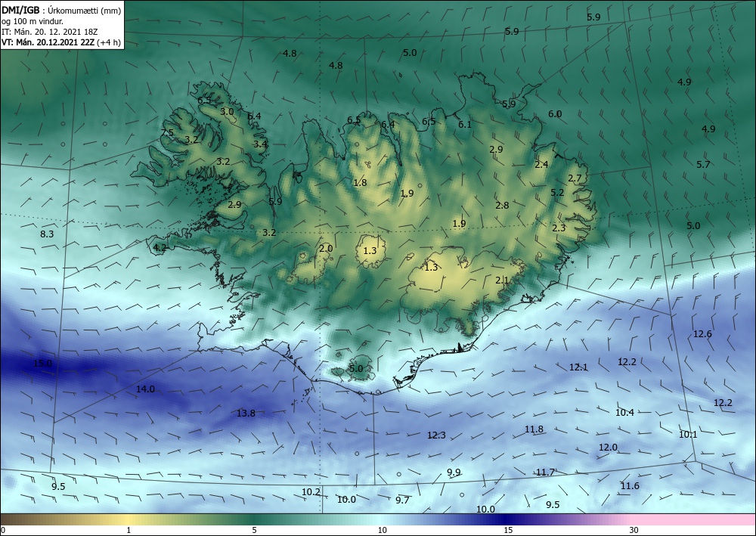Viewport: 756px width, 536px height.
Task: Click the 2.3 map value
Action: pyautogui.click(x=559, y=228)
